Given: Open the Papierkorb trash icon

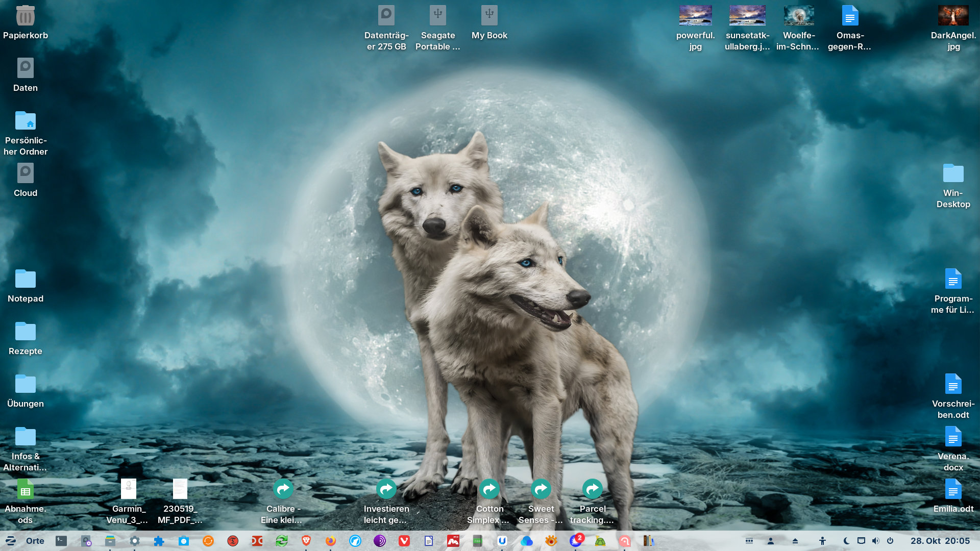Looking at the screenshot, I should tap(25, 16).
